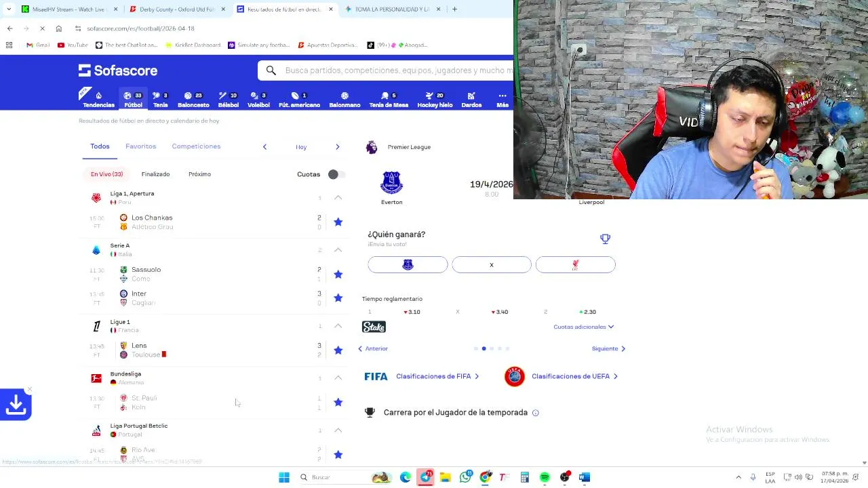Vote for Liverpool to win

(x=576, y=265)
